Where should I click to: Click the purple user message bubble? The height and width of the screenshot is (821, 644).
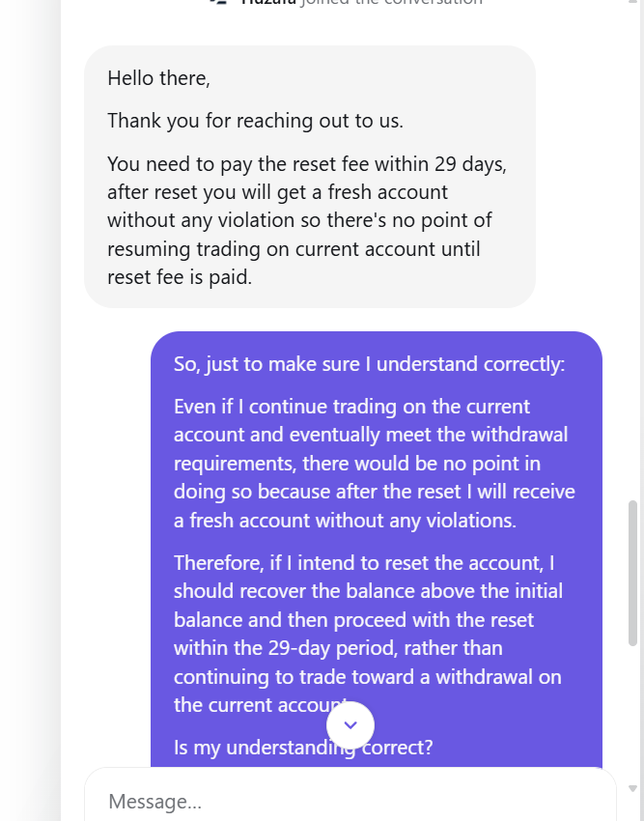[377, 549]
